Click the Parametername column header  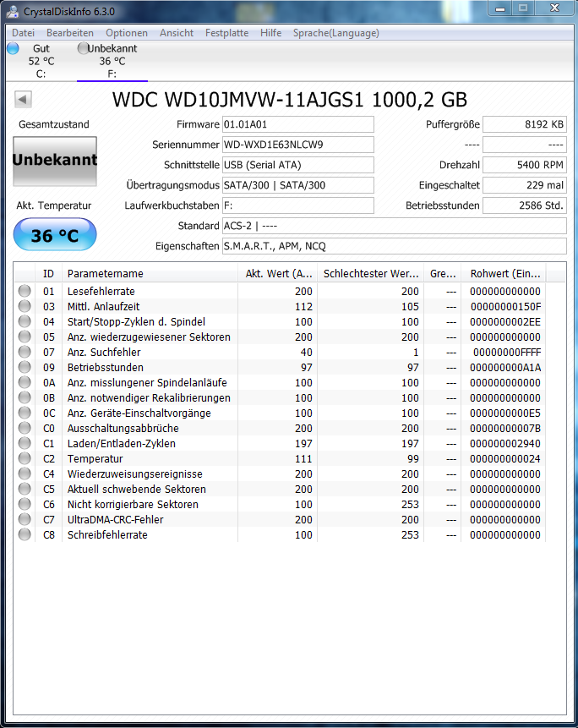click(150, 273)
